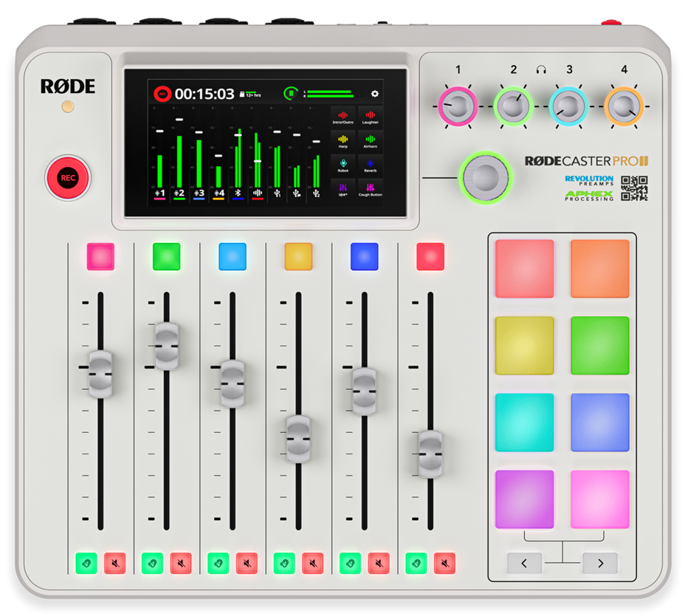
Task: Go to next SMART pad bank
Action: point(600,563)
